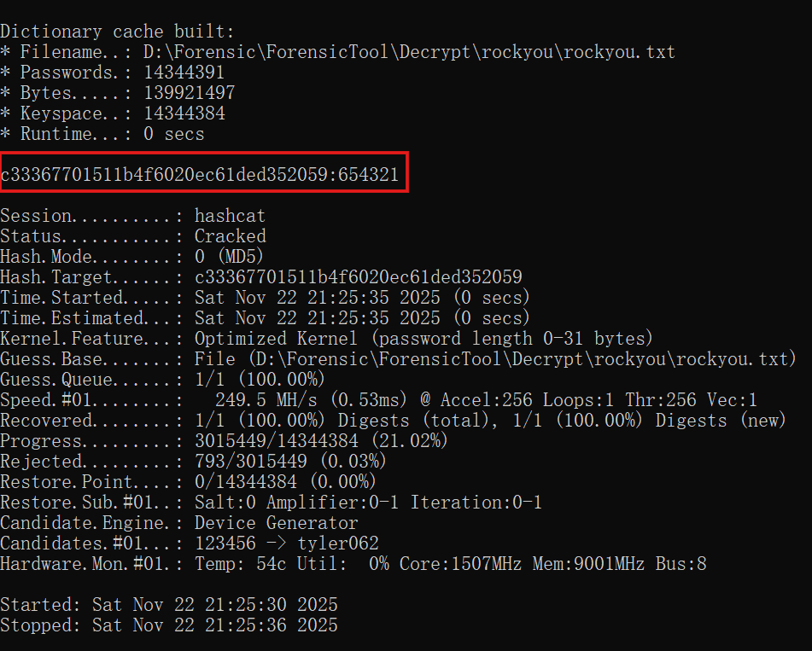Click the hash on the Hash.Target line
812x651 pixels.
pyautogui.click(x=359, y=277)
